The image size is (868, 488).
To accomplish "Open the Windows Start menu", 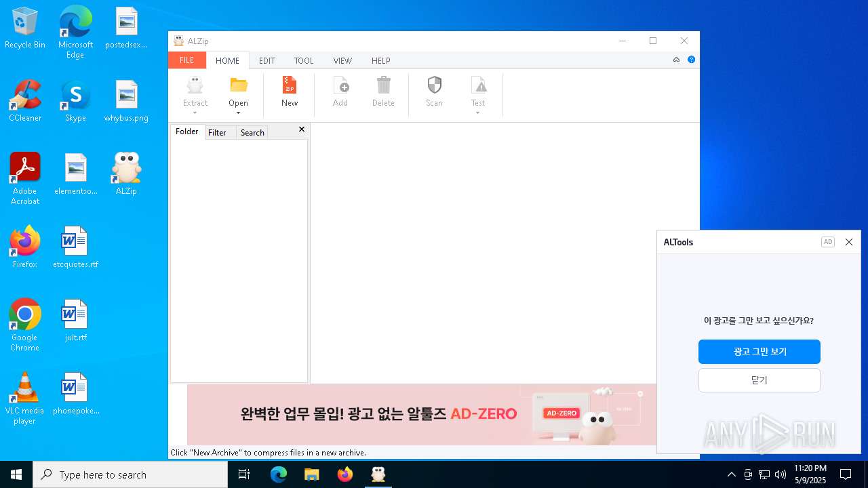I will point(16,474).
